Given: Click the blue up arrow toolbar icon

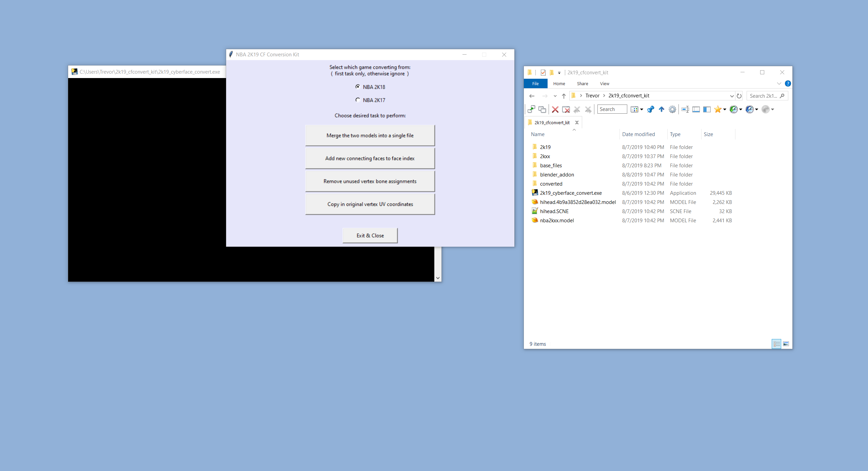Looking at the screenshot, I should click(661, 109).
